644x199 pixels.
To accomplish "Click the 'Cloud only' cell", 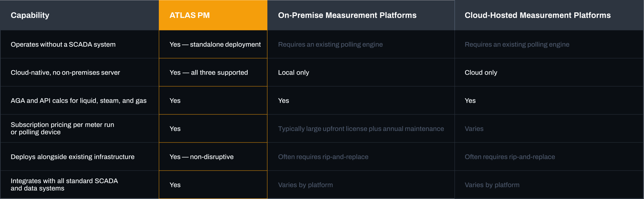I will (481, 73).
